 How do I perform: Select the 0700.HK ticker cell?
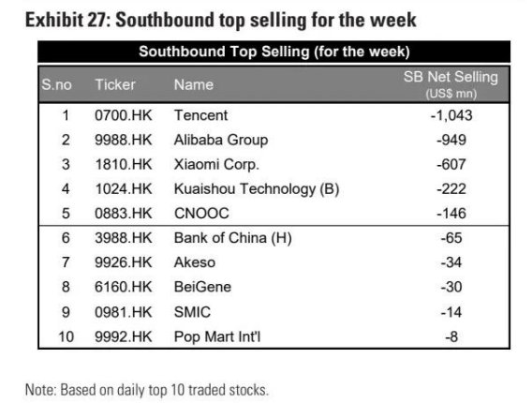pyautogui.click(x=124, y=115)
